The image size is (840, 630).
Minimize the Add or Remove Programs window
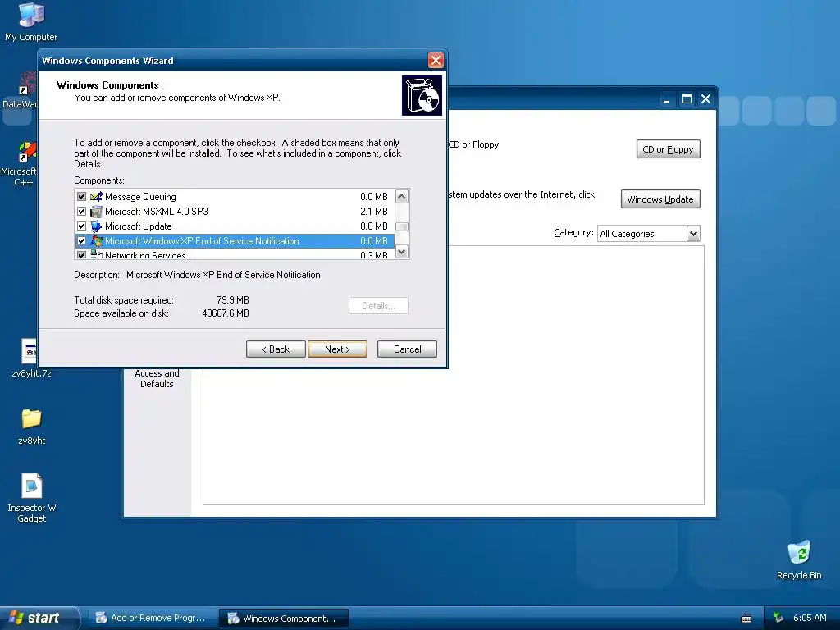tap(667, 99)
